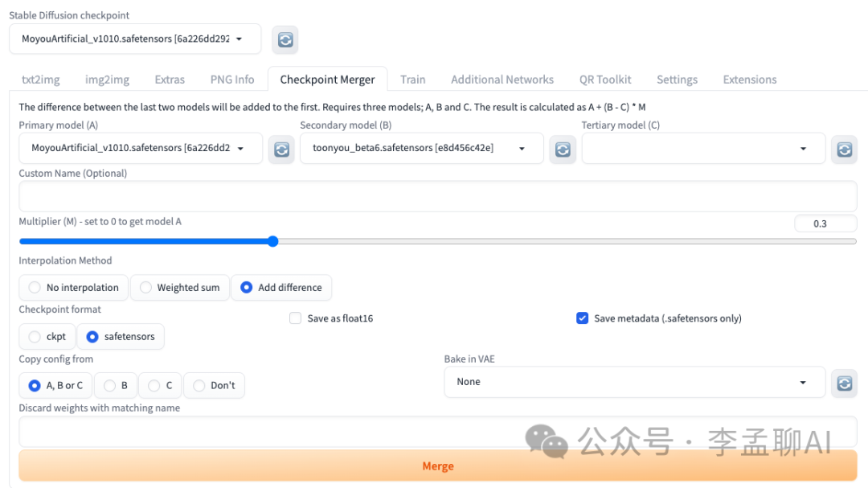
Task: Focus the Discard weights with matching name field
Action: pyautogui.click(x=438, y=432)
